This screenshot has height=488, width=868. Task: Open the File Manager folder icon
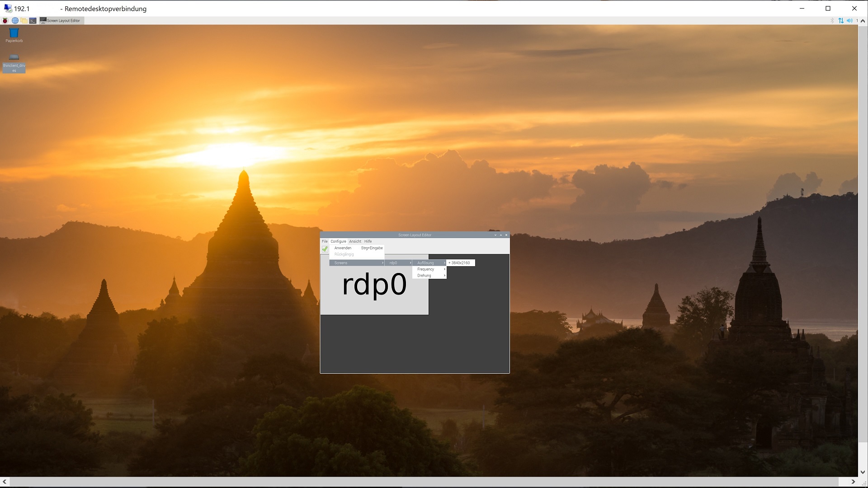click(x=24, y=20)
